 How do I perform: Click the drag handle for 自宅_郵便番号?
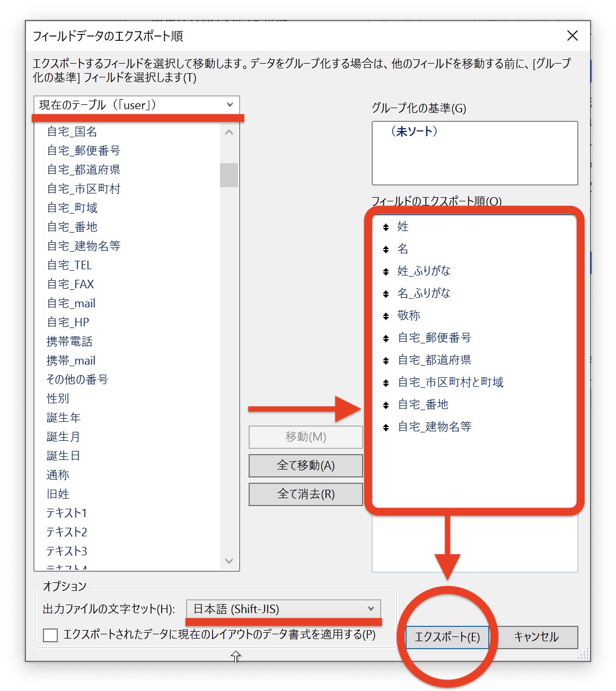click(386, 339)
